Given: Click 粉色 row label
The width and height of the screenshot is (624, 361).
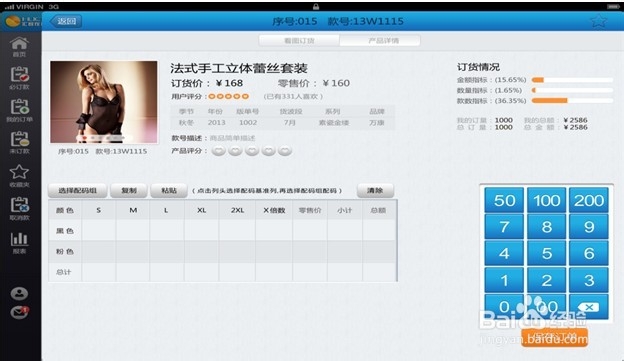Looking at the screenshot, I should click(65, 252).
